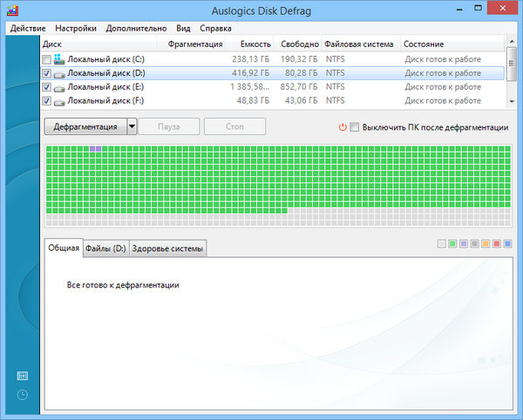Screen dimensions: 523x420
Task: Switch to the Здоровье системы tab
Action: 167,248
